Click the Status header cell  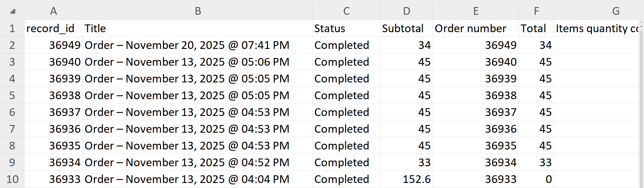point(346,28)
